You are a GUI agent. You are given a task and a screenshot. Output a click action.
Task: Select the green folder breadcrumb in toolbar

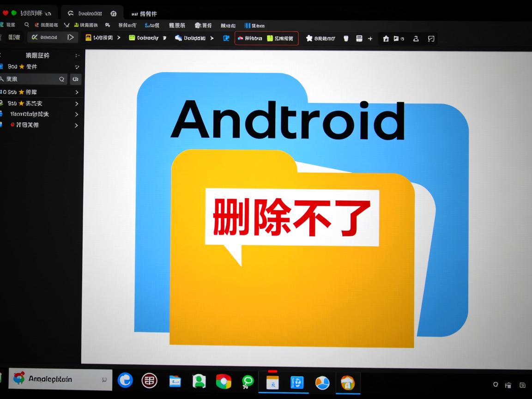(144, 38)
